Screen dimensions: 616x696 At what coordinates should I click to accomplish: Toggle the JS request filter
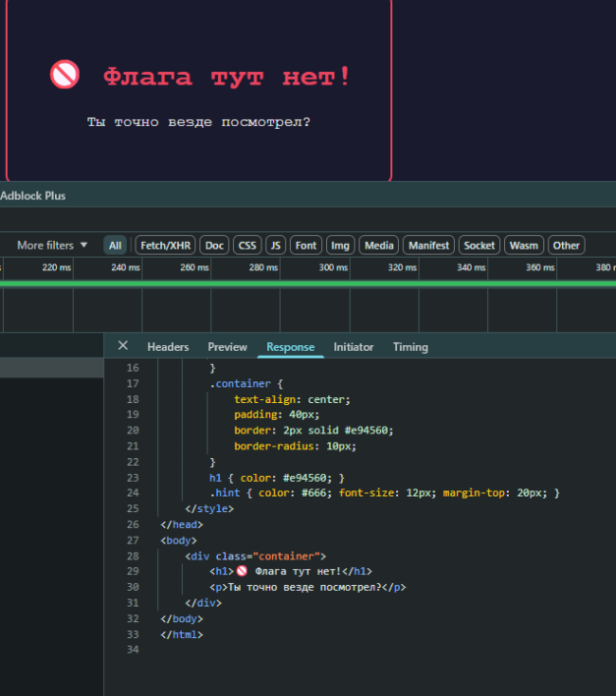[275, 245]
